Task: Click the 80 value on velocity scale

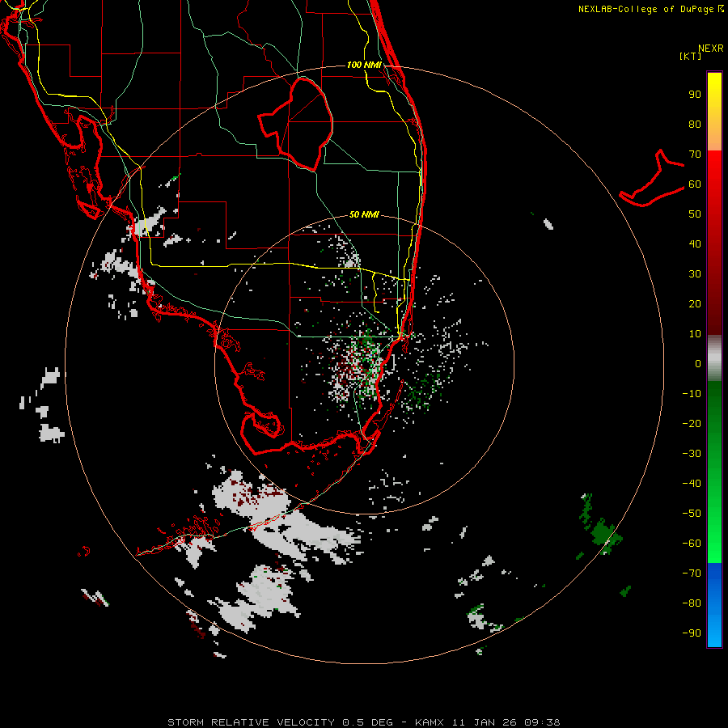Action: pos(695,125)
